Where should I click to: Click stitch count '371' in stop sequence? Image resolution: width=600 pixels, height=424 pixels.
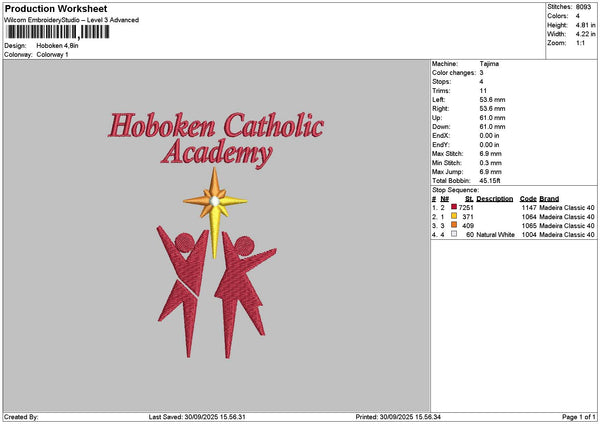(468, 217)
